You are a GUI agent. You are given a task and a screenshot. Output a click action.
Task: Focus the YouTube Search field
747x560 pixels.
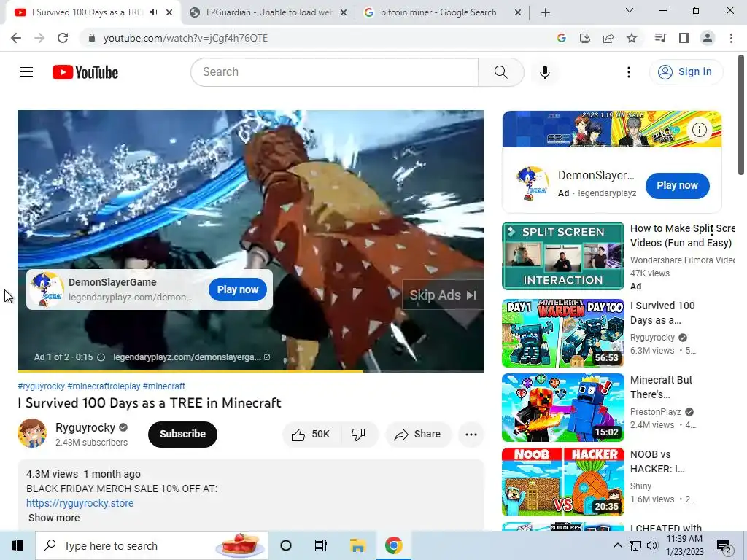335,72
